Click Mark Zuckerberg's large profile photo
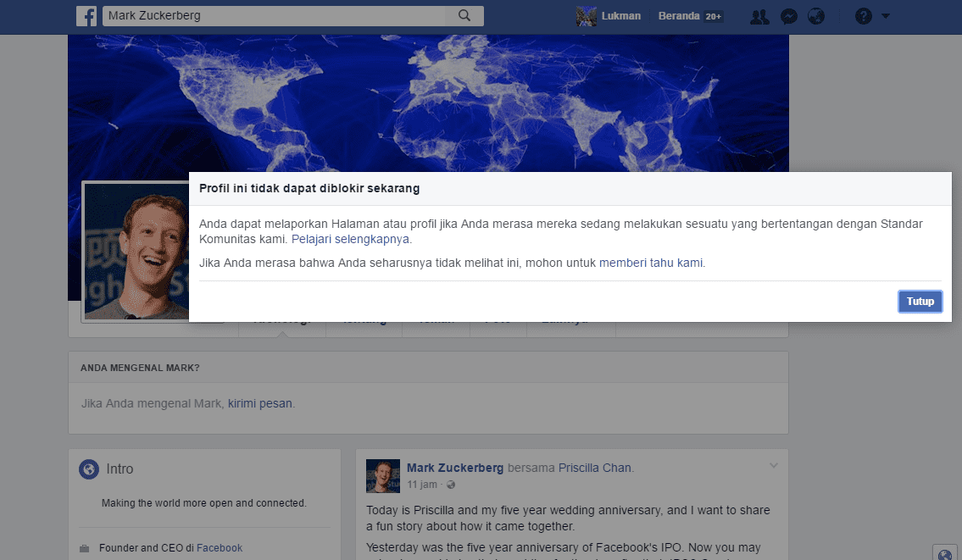Image resolution: width=962 pixels, height=560 pixels. point(136,252)
